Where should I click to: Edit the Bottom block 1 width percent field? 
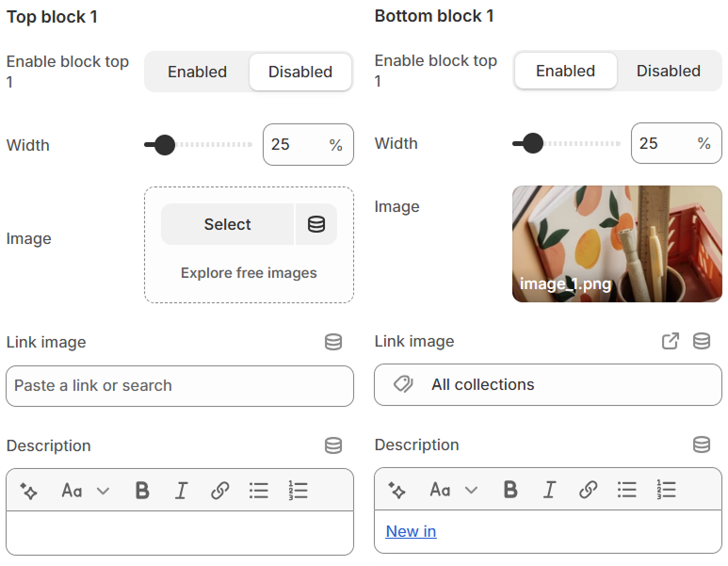[x=676, y=143]
